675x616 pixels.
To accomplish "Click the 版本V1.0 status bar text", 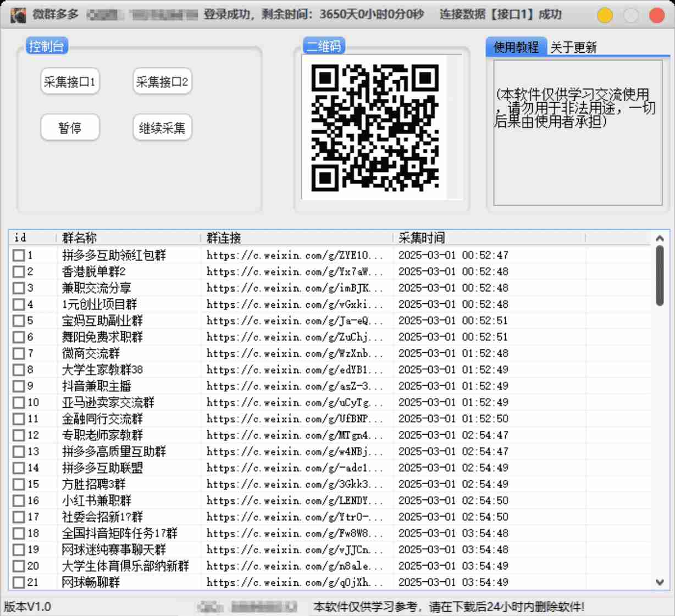I will [27, 607].
